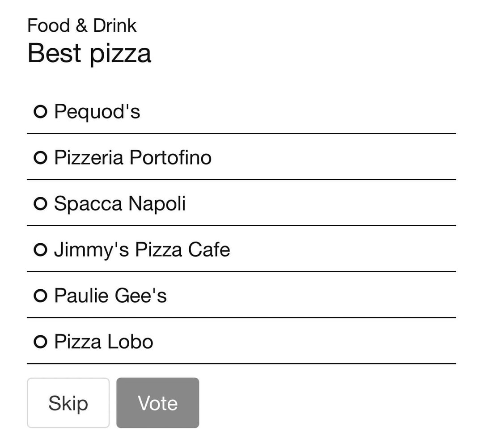Select the Paulie Gee's radio circle
The image size is (483, 448).
40,296
